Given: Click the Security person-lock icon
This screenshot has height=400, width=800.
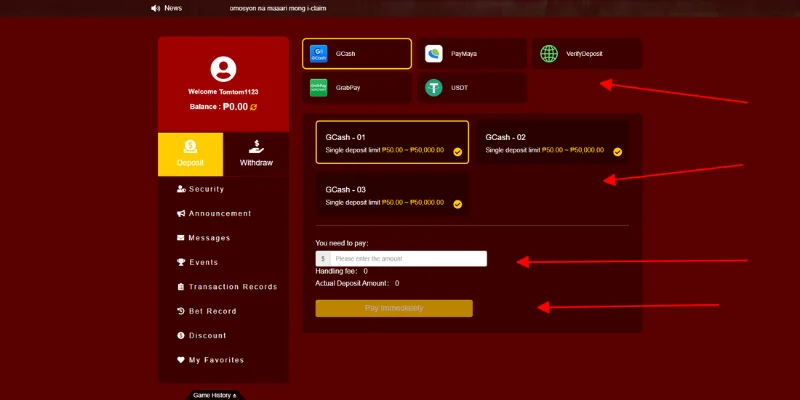Looking at the screenshot, I should [x=181, y=189].
